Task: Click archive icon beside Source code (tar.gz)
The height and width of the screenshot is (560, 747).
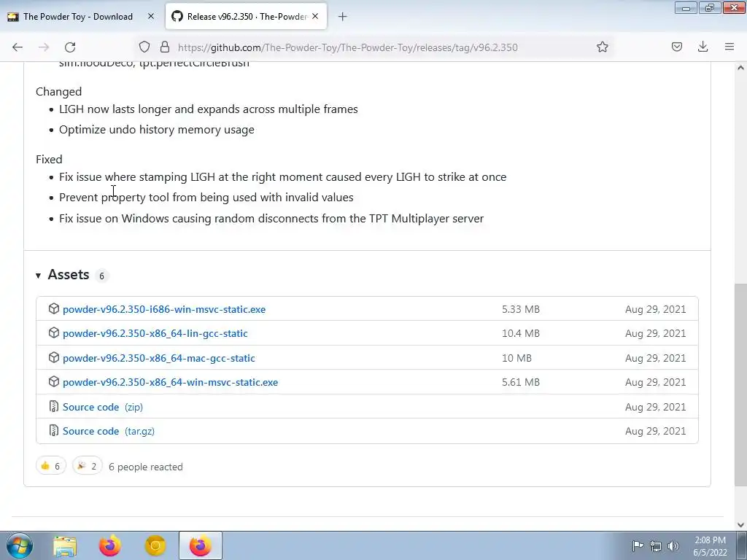Action: [x=54, y=430]
